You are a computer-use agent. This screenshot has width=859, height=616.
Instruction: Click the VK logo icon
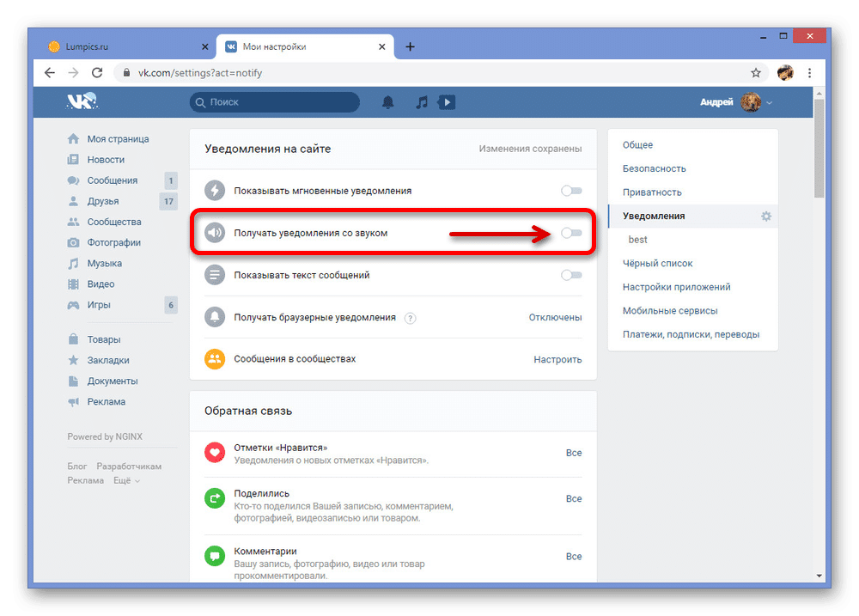83,102
